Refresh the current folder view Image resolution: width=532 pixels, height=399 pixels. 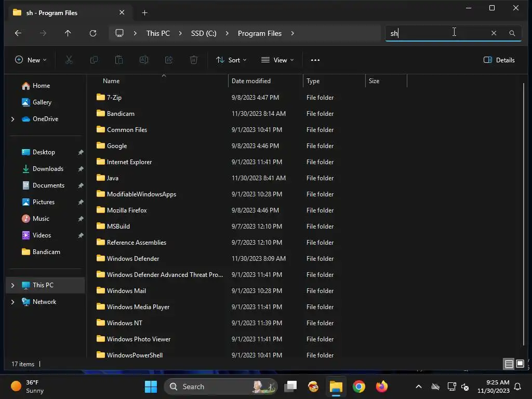(x=92, y=33)
